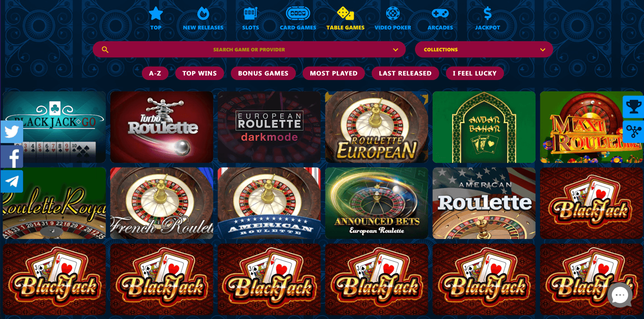Screen dimensions: 644x319
Task: Open the Top star category icon
Action: [x=156, y=13]
